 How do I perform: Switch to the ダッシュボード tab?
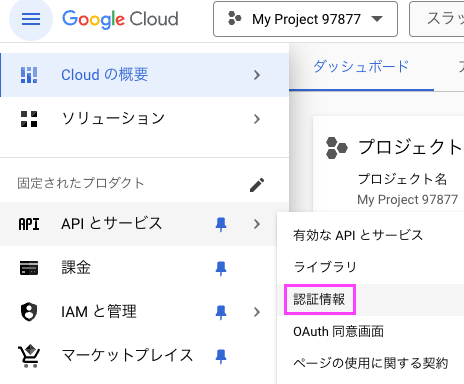tap(361, 67)
